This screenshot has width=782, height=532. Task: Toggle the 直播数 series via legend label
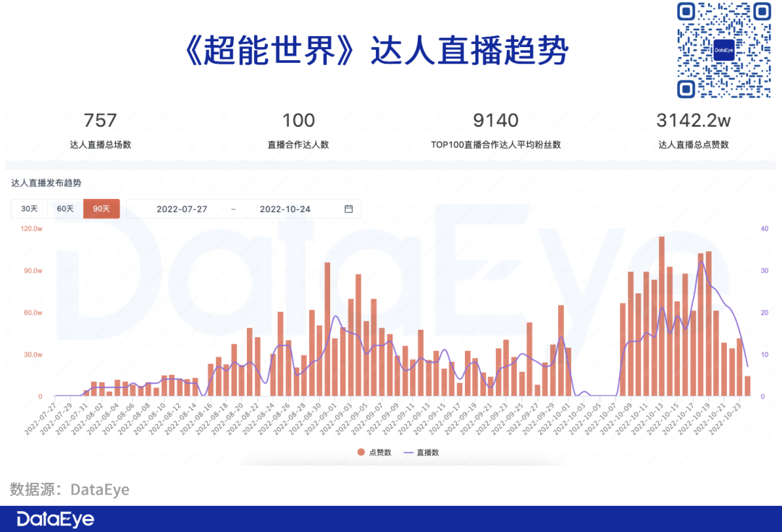(427, 452)
